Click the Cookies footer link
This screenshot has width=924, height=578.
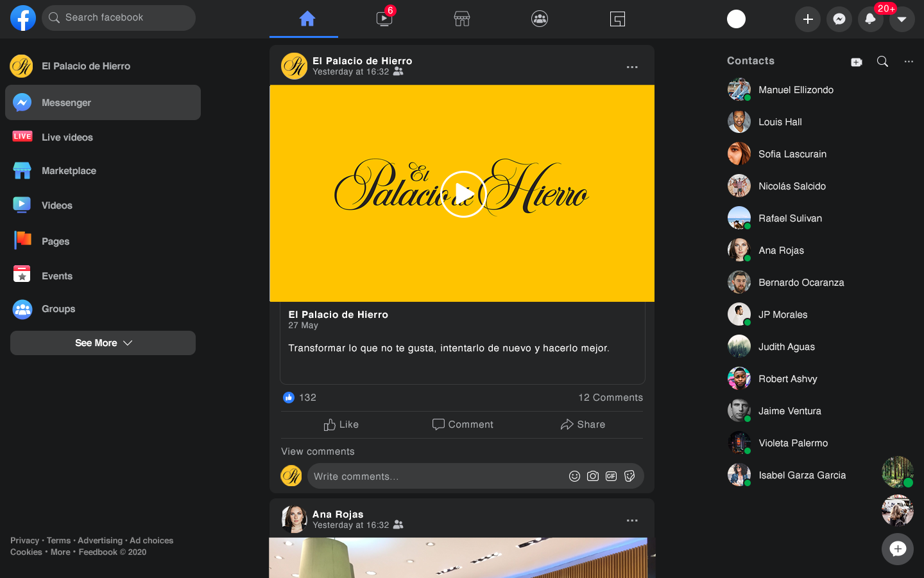(x=26, y=552)
